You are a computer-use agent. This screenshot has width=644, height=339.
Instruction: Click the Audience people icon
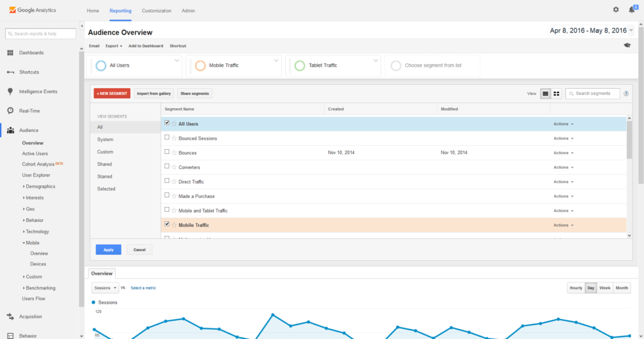[x=10, y=130]
